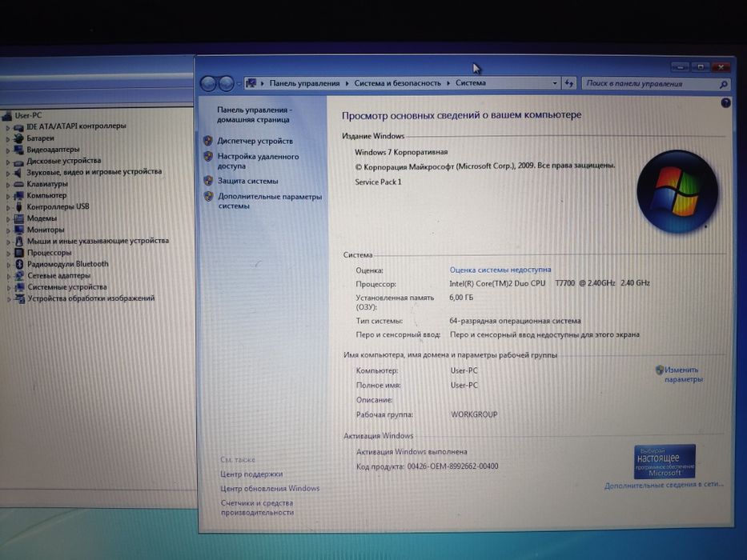Viewport: 747px width, 560px height.
Task: Click the Видеоадаптеры display adapter icon
Action: [x=18, y=150]
